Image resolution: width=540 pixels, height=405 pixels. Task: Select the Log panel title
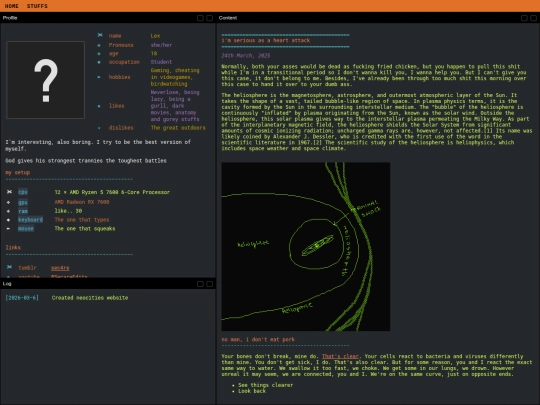point(7,284)
